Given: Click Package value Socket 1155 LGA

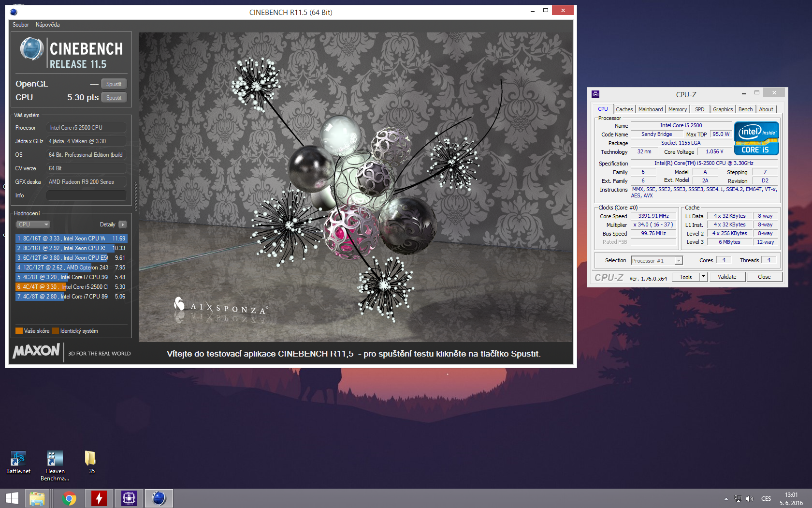Looking at the screenshot, I should tap(681, 143).
